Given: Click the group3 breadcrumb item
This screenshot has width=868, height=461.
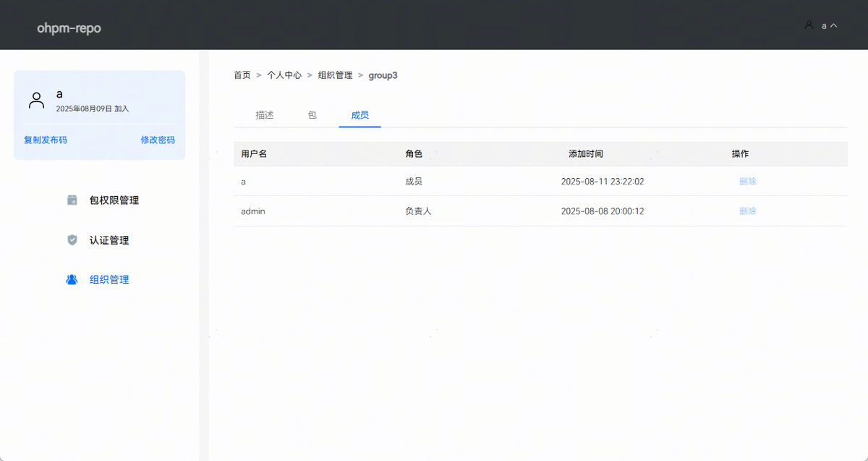Looking at the screenshot, I should pyautogui.click(x=383, y=75).
